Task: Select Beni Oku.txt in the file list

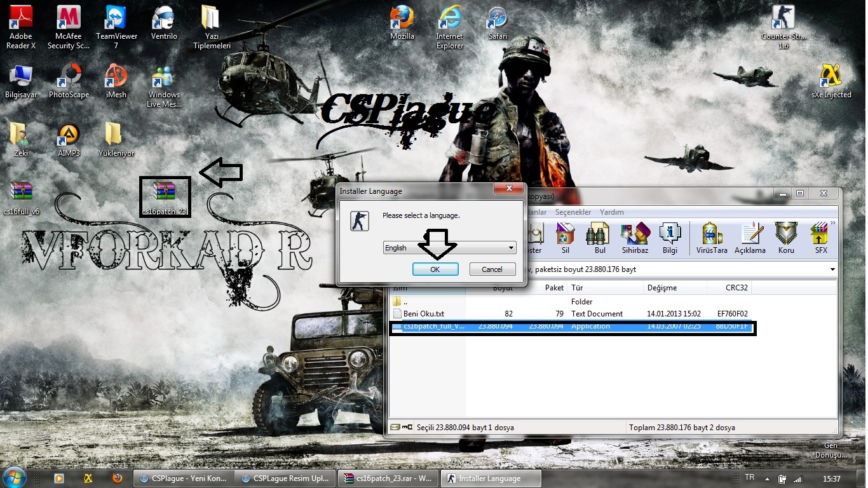Action: click(x=423, y=314)
